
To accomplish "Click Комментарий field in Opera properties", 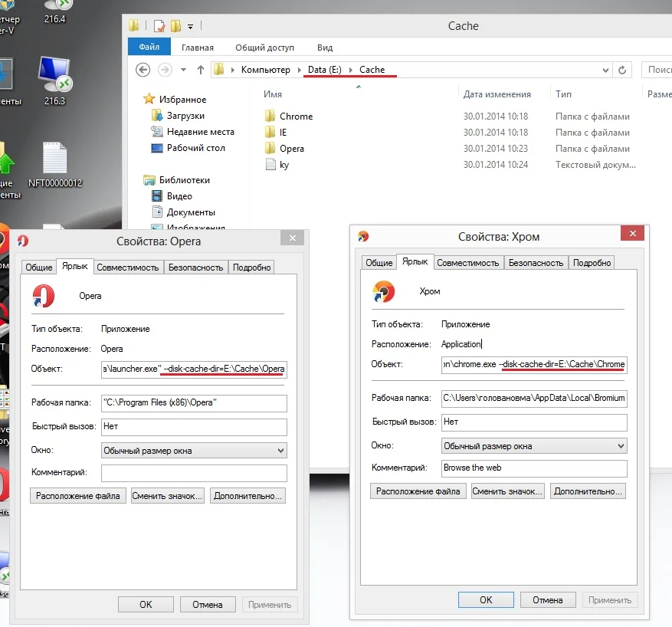I will [x=194, y=473].
